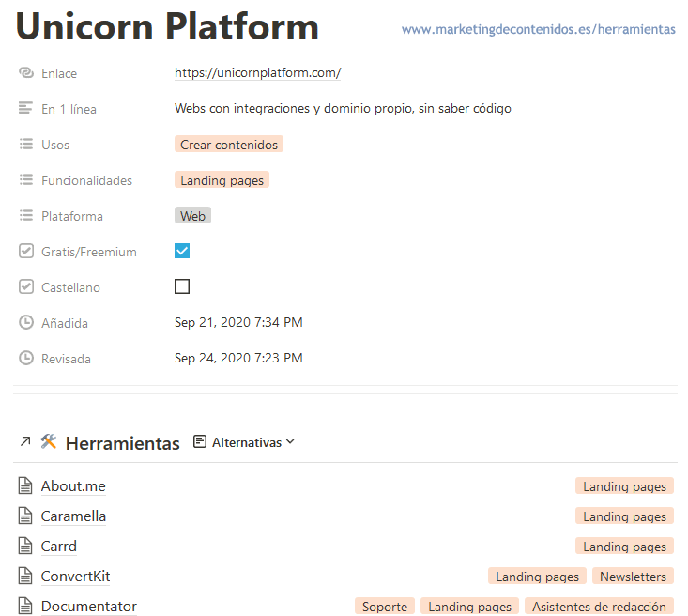This screenshot has height=616, width=688.
Task: Click the Plataforma property label
Action: 72,216
